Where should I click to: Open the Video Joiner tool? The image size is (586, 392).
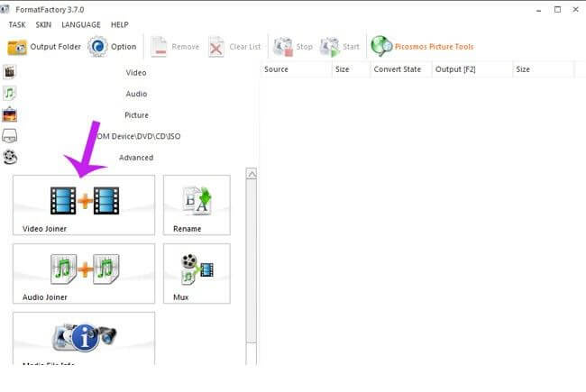tap(84, 205)
